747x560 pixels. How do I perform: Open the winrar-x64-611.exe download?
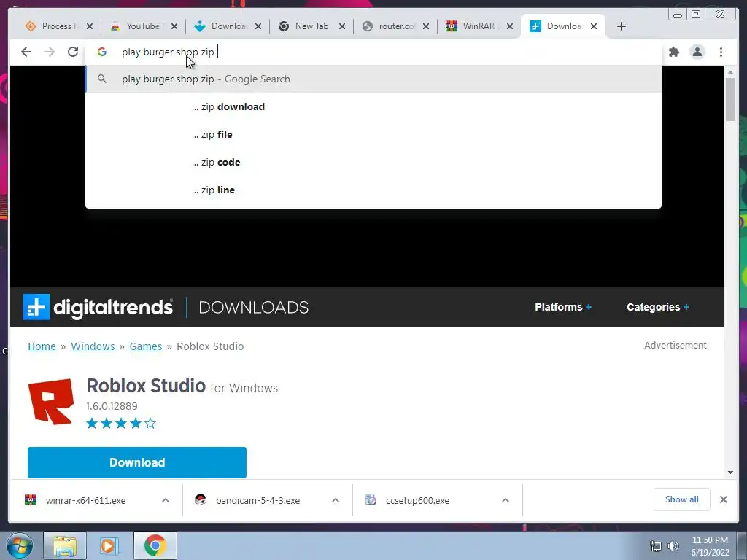[86, 500]
